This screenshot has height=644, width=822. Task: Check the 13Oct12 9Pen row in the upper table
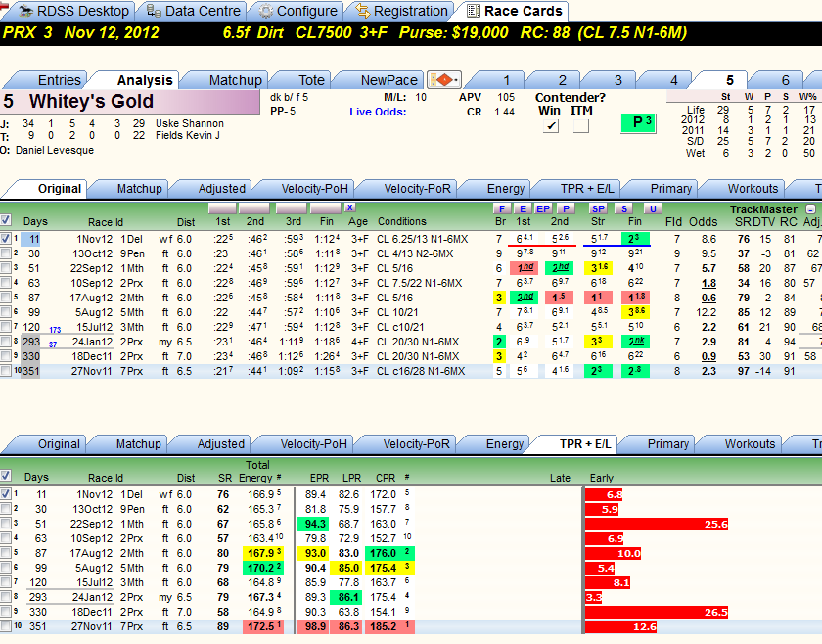5,253
